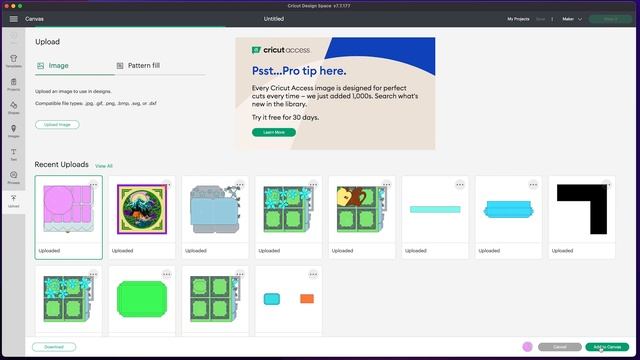Click the Cancel button
The width and height of the screenshot is (640, 360).
(x=560, y=347)
